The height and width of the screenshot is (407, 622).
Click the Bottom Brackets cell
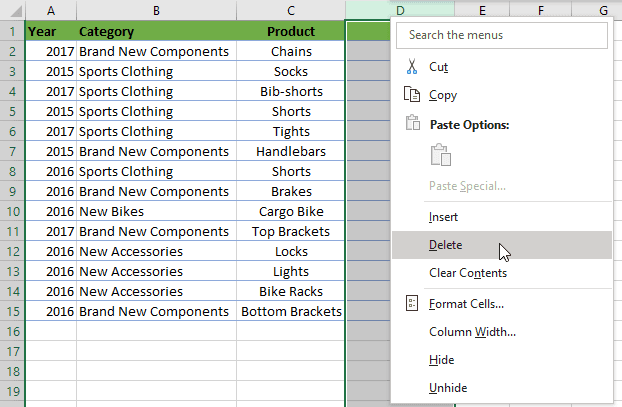coord(291,311)
